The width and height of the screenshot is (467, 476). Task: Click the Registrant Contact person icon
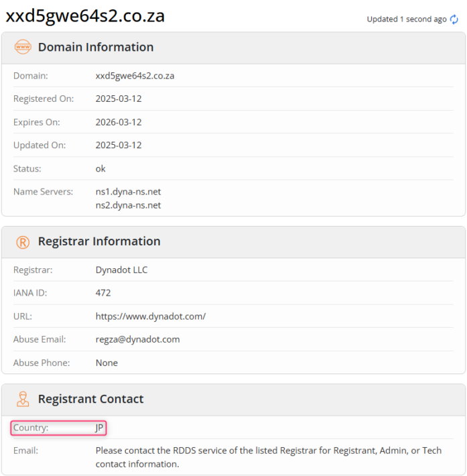(23, 400)
